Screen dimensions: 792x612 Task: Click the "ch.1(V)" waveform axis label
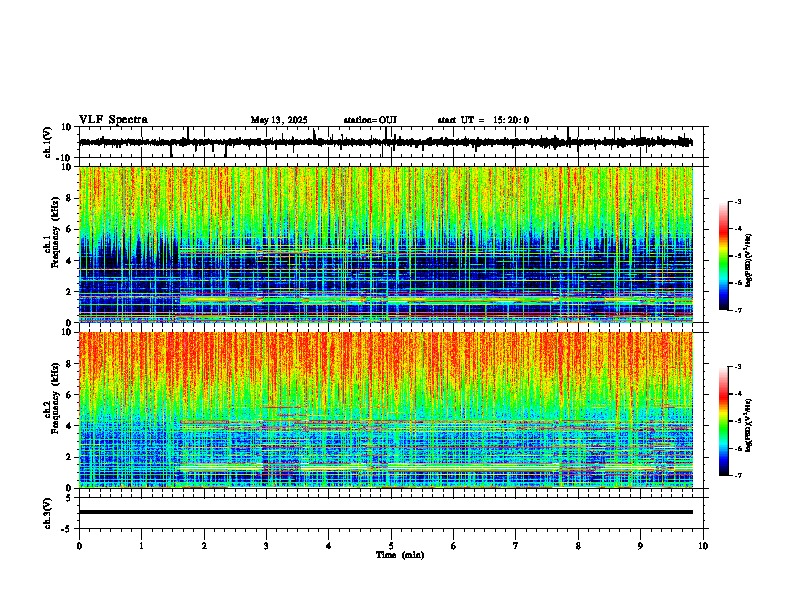[48, 143]
